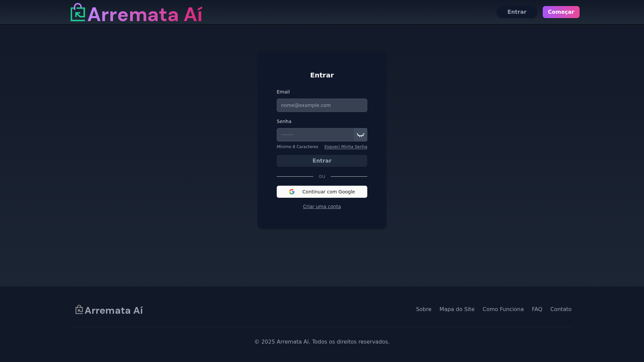644x362 pixels.
Task: Click Entrar in the top navigation
Action: tap(517, 12)
